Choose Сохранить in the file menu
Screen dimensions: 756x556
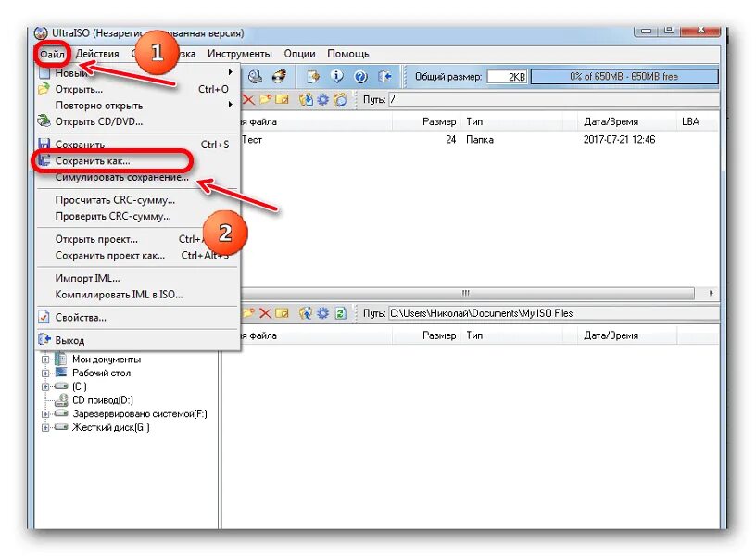click(x=138, y=145)
